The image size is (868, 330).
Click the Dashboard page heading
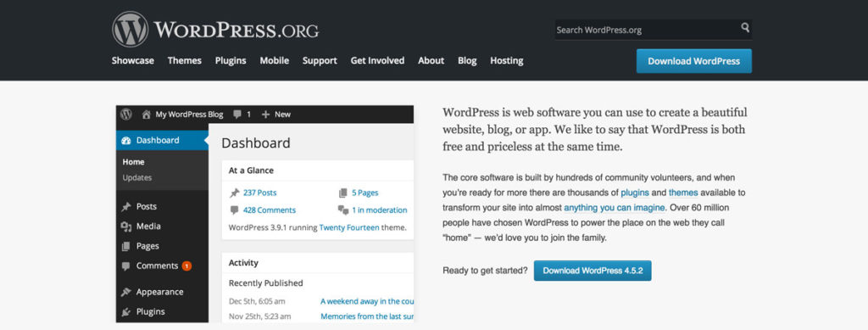(x=256, y=143)
